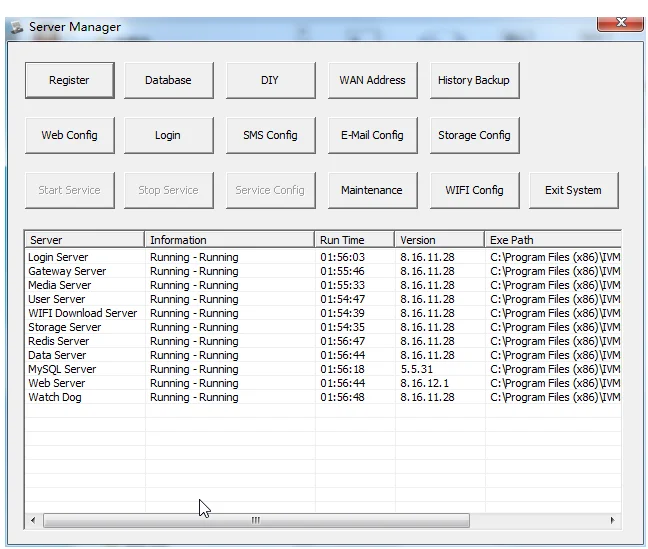This screenshot has height=549, width=648.
Task: Click the Run Time column header
Action: point(355,240)
